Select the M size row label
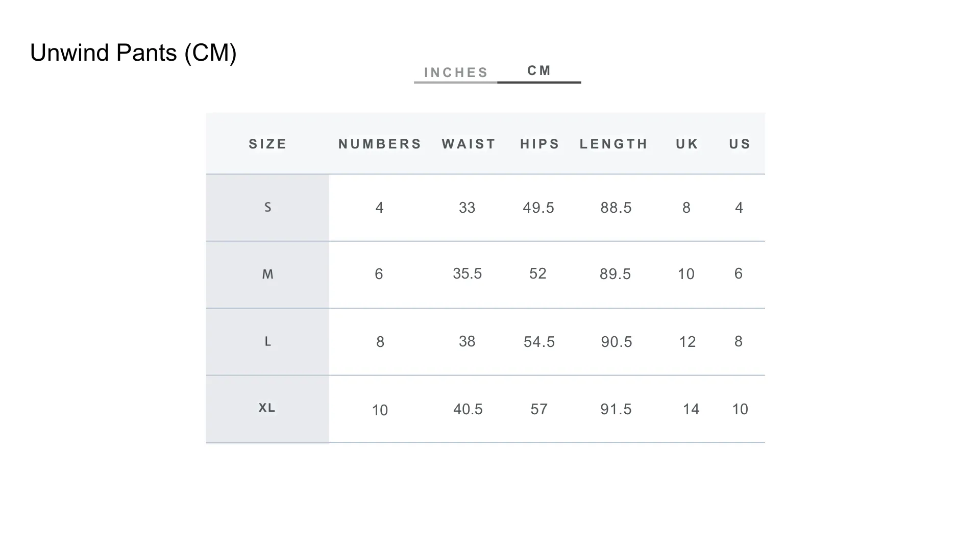The image size is (980, 551). click(267, 274)
